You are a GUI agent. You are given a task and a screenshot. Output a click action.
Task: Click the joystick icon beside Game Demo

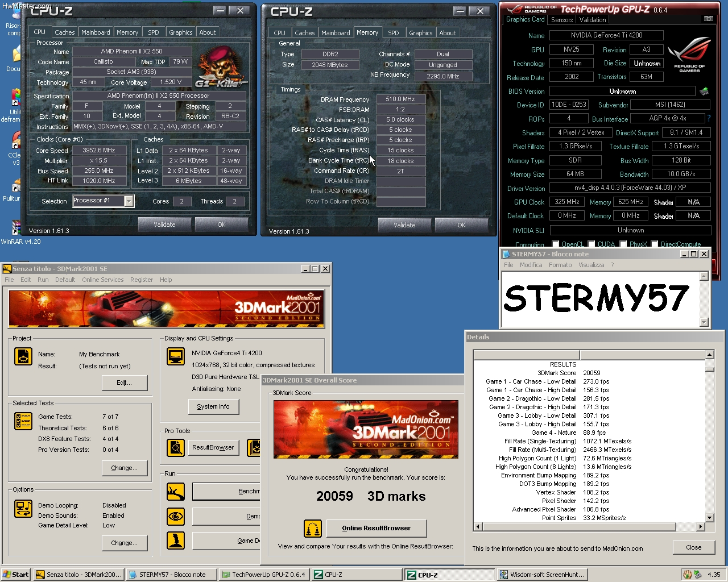tap(176, 541)
